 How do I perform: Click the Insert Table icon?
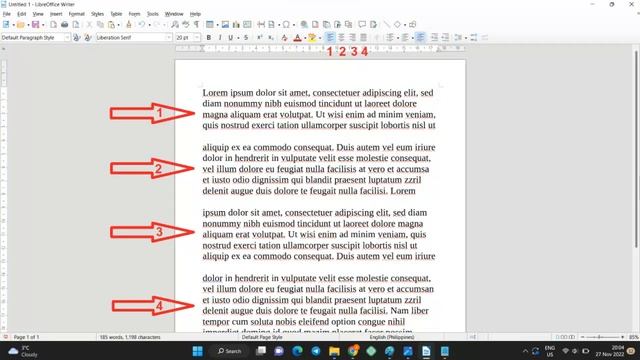click(x=209, y=25)
